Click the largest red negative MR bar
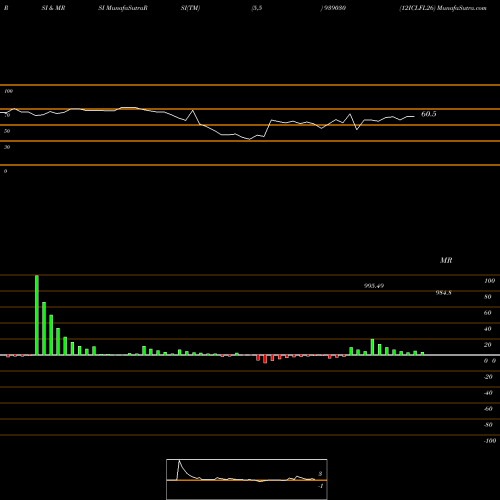The width and height of the screenshot is (500, 500). click(265, 359)
